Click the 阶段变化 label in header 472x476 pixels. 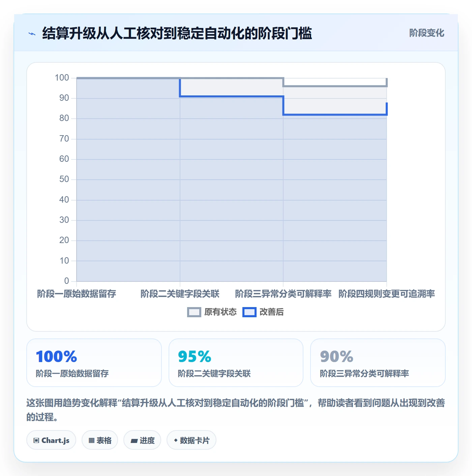click(x=426, y=33)
